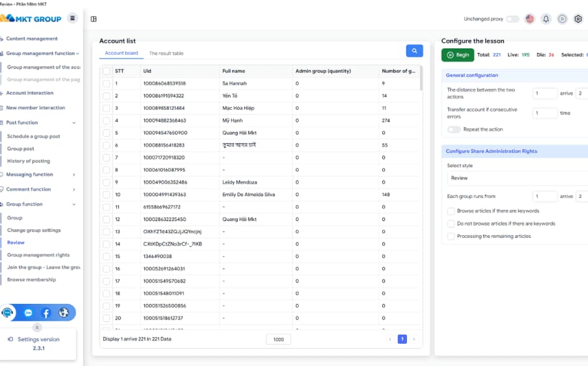The height and width of the screenshot is (366, 588).
Task: Select the checkbox for Mỹ Hạnh row
Action: [x=106, y=120]
